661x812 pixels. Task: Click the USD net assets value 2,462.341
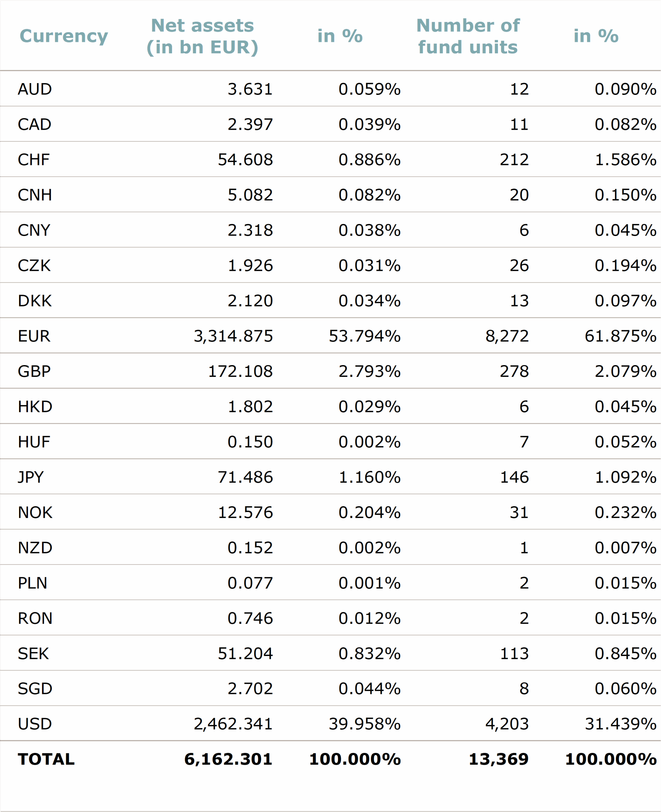233,724
